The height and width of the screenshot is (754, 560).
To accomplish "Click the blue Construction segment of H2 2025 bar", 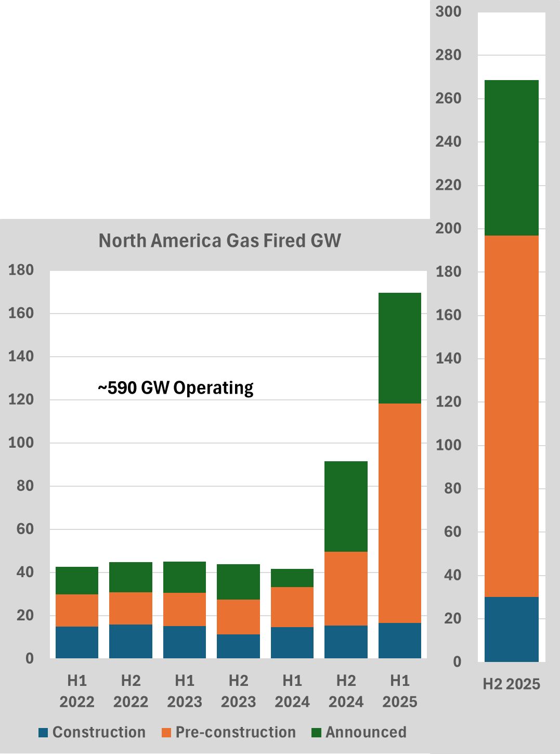I will [x=511, y=629].
